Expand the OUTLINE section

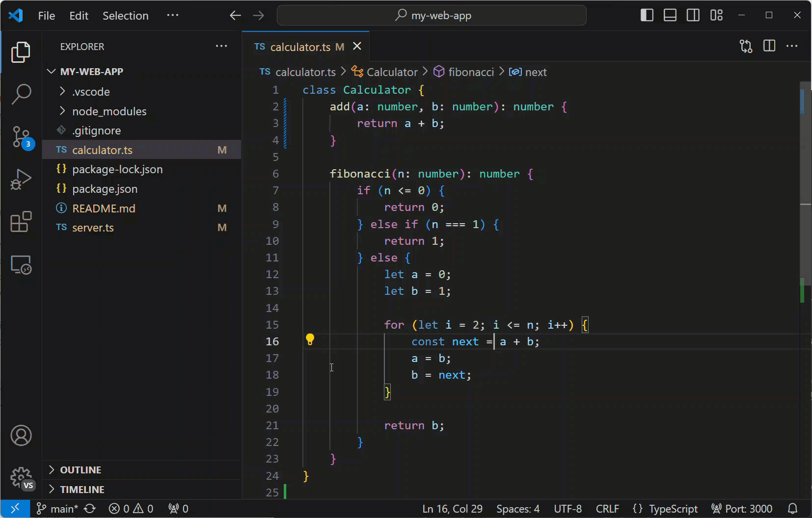81,470
